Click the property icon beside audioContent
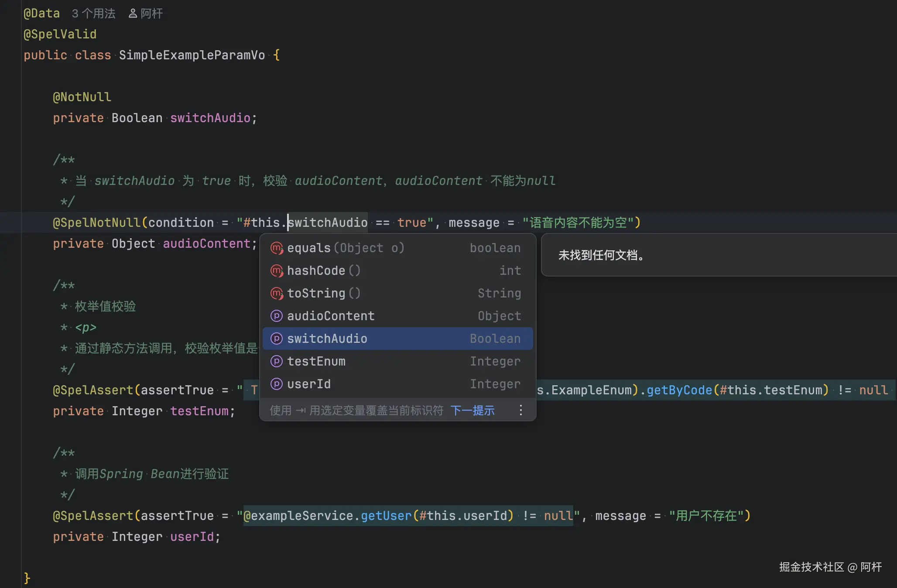The height and width of the screenshot is (588, 897). tap(277, 316)
